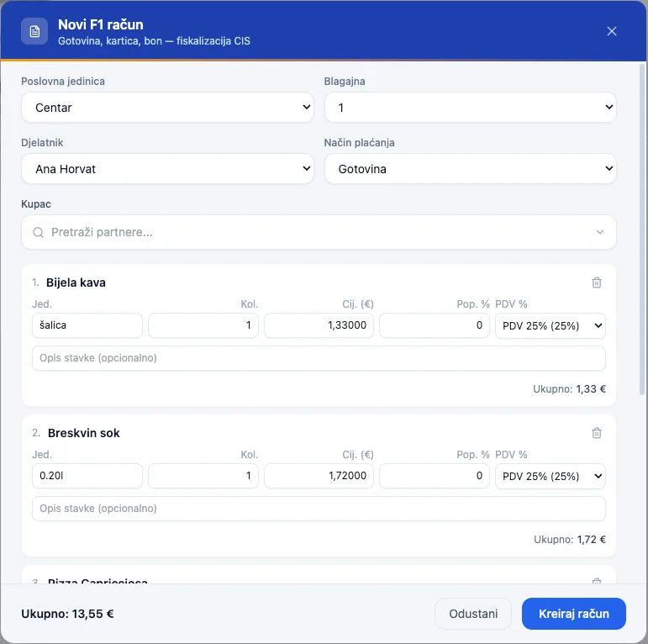The image size is (648, 644).
Task: Close the Novi F1 račun dialog
Action: [612, 31]
